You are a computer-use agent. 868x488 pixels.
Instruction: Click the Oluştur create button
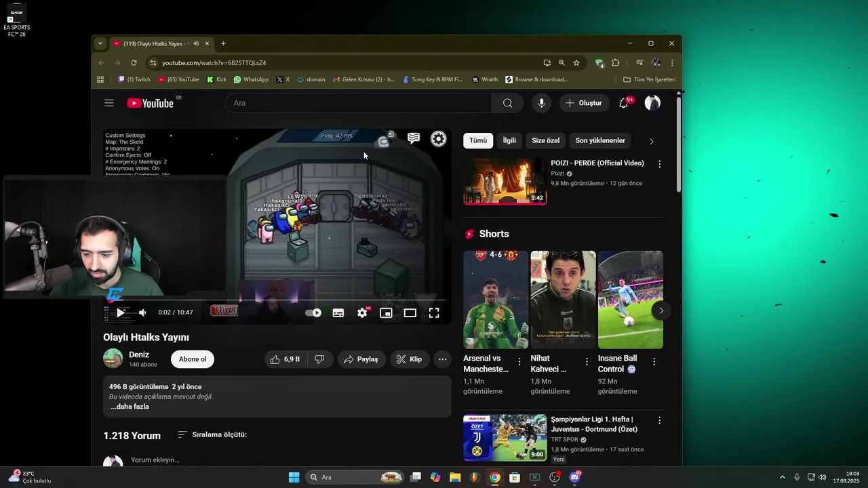pyautogui.click(x=583, y=103)
